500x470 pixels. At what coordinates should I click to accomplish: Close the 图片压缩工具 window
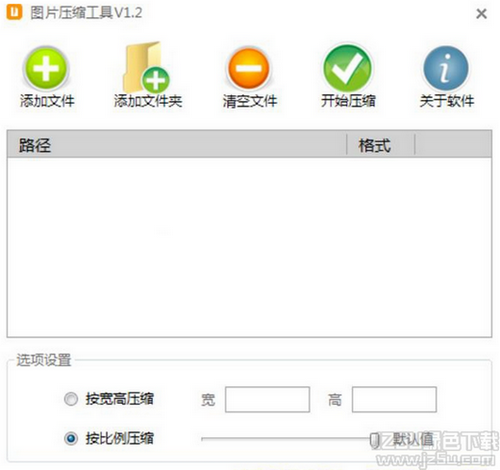(x=481, y=14)
